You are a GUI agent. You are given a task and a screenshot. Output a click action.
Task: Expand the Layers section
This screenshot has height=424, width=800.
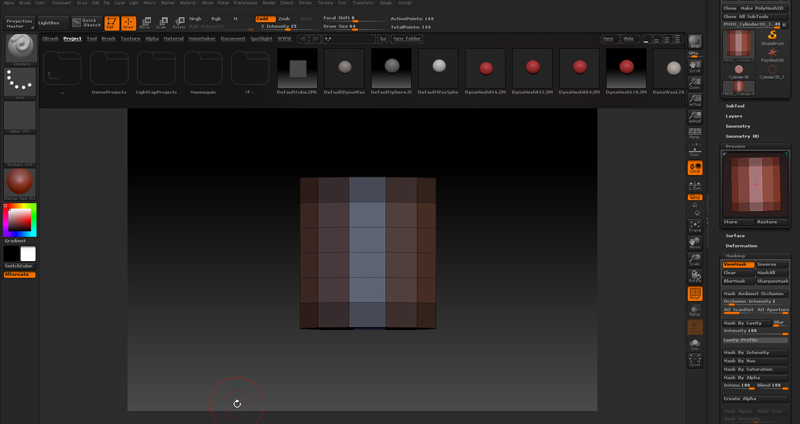(x=734, y=116)
